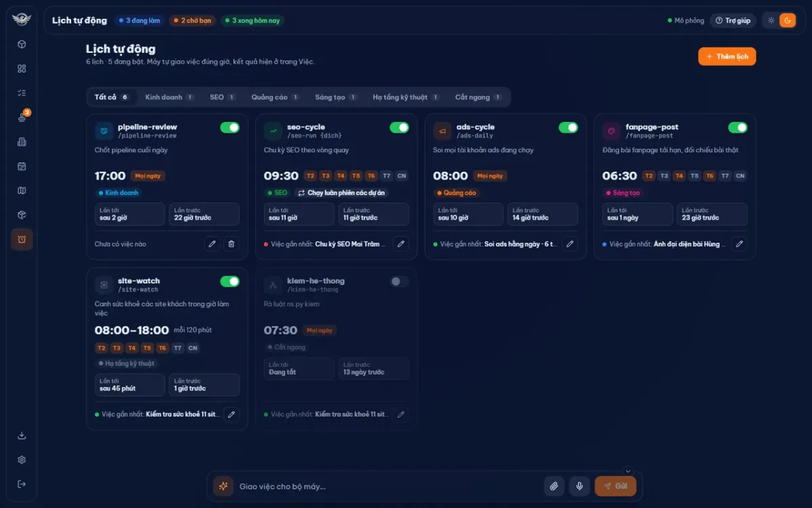Click the paperclip attachment icon in task bar
The image size is (812, 508).
pos(554,486)
